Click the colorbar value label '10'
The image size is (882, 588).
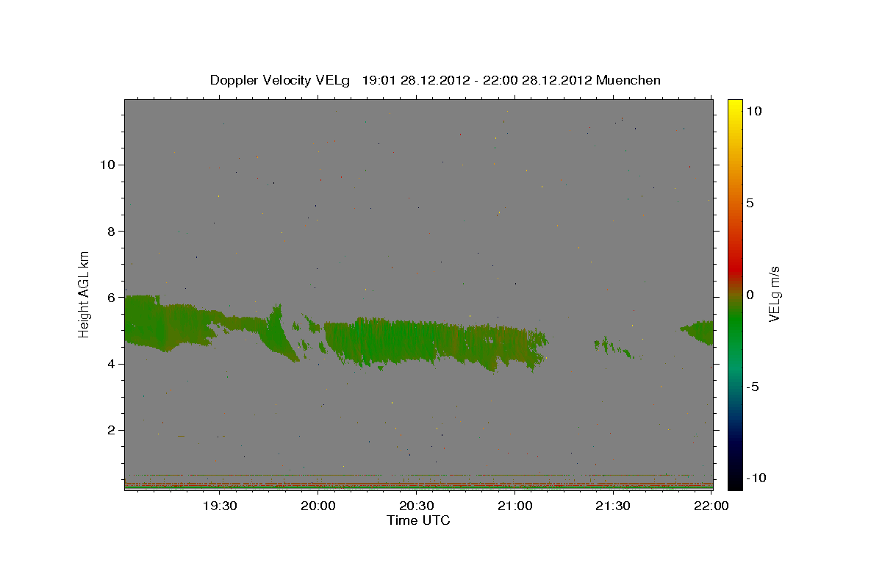[x=753, y=111]
